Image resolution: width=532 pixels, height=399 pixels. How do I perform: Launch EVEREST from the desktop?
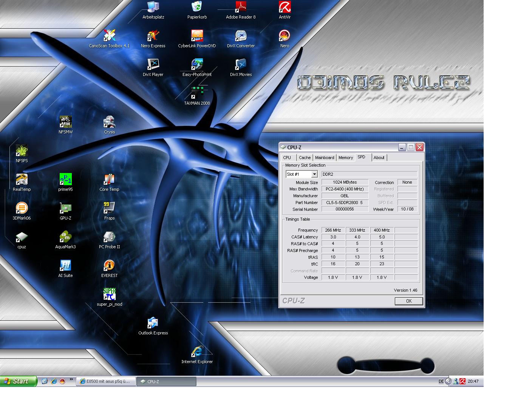click(109, 269)
